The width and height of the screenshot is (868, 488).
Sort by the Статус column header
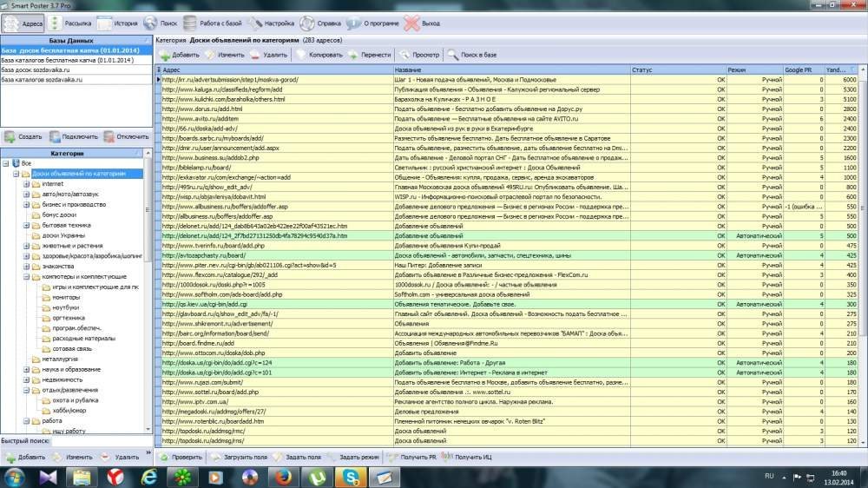[x=678, y=69]
